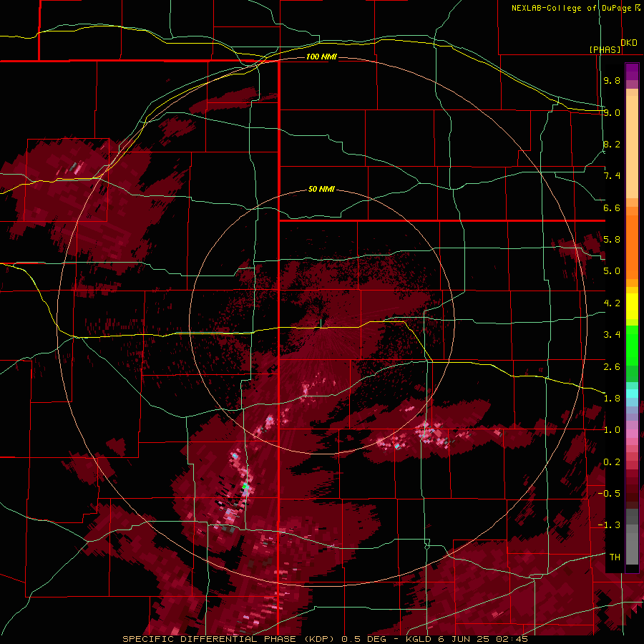Click the 8.2 scale value

(612, 144)
